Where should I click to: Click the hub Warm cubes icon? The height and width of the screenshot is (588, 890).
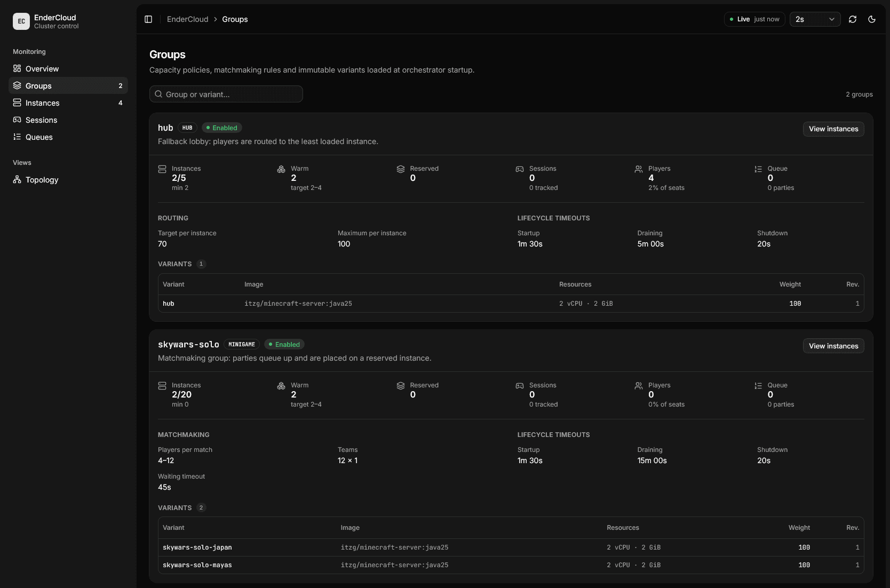point(281,169)
